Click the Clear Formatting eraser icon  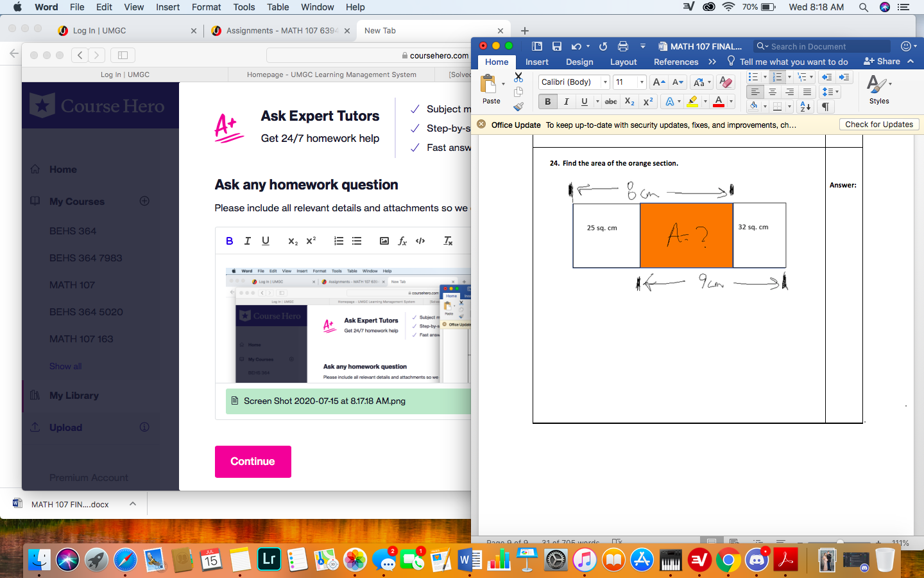tap(726, 82)
